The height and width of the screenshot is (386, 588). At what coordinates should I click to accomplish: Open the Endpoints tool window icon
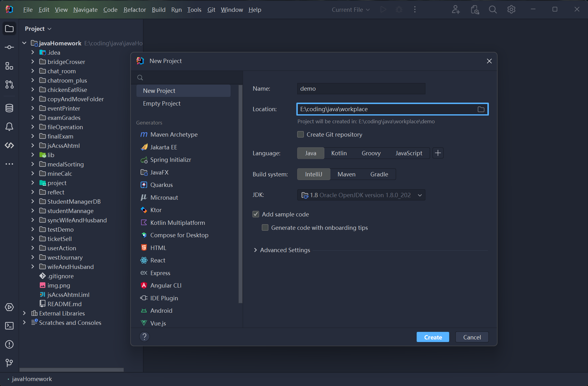coord(9,145)
